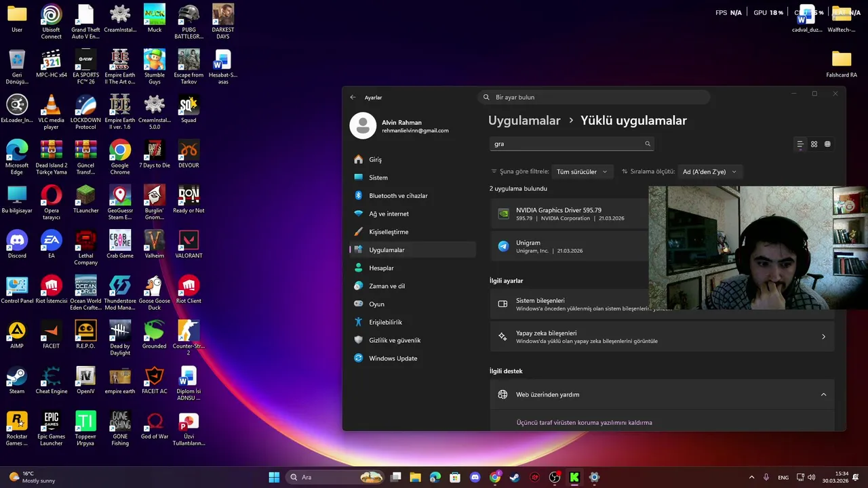
Task: Open File Explorer from the taskbar
Action: pos(415,477)
